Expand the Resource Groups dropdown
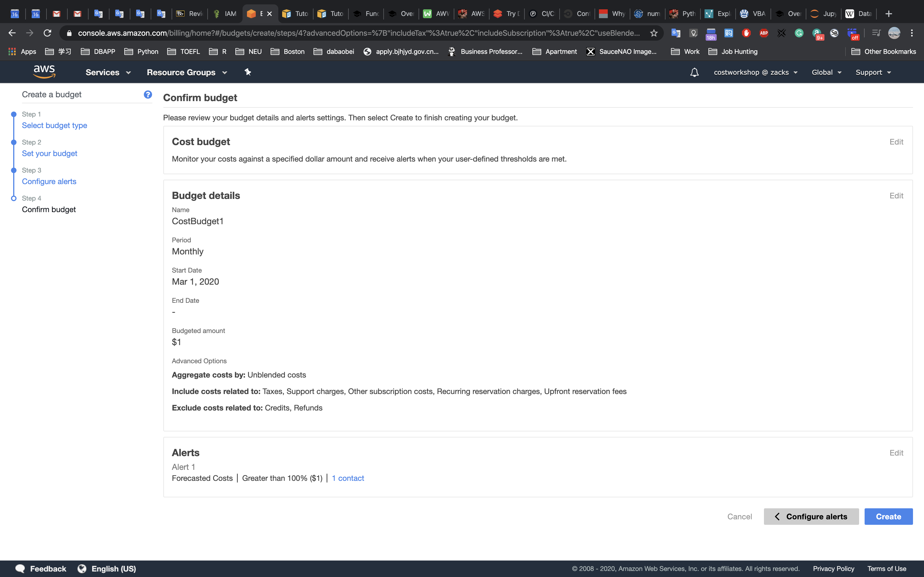Viewport: 924px width, 577px height. click(x=187, y=73)
